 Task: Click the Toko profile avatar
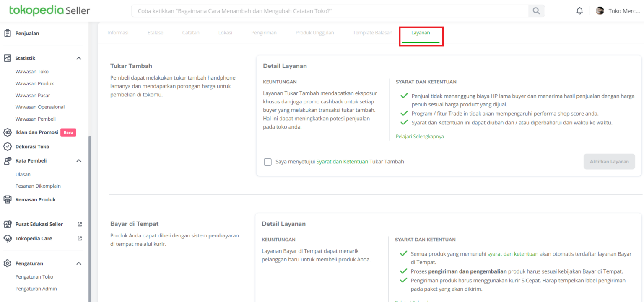coord(600,11)
